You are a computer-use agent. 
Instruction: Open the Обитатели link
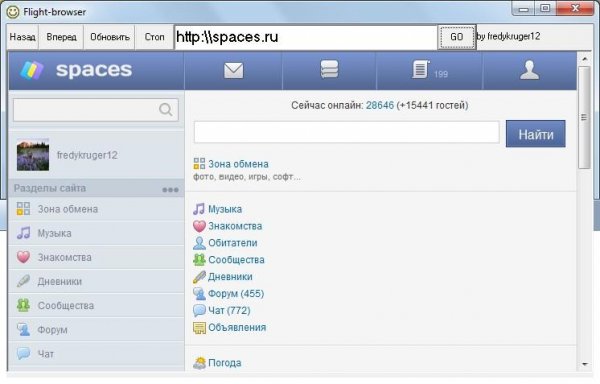point(233,243)
